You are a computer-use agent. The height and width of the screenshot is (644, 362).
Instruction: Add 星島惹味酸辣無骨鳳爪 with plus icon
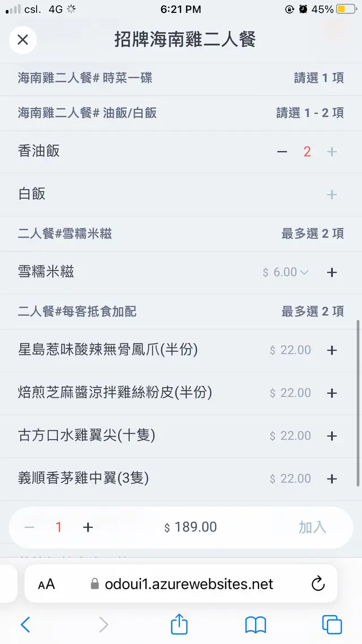[332, 350]
